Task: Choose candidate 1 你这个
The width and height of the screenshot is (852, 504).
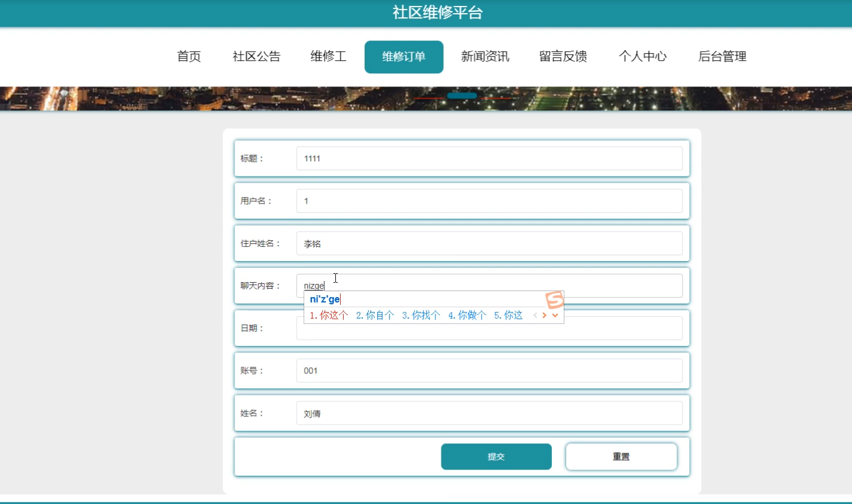Action: 329,316
